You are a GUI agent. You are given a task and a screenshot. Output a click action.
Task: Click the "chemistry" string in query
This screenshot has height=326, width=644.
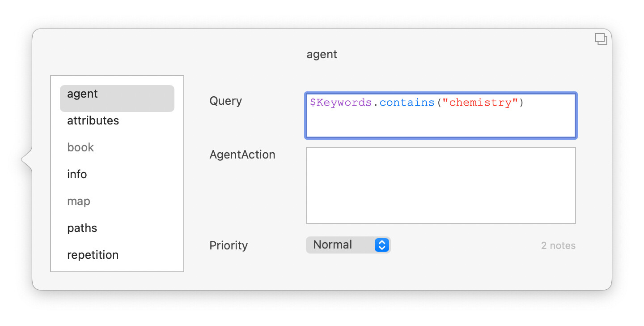[x=480, y=103]
